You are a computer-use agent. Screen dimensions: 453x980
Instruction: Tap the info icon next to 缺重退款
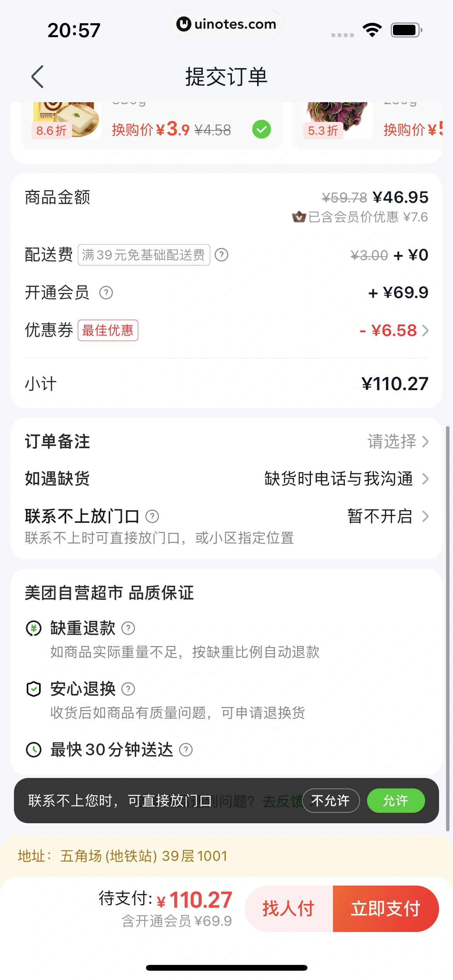[x=128, y=628]
